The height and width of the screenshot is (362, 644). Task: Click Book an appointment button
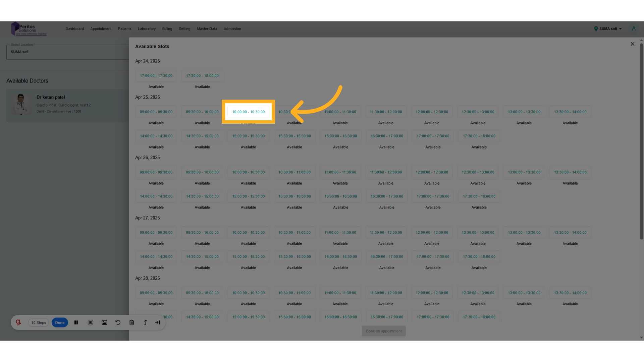[384, 331]
